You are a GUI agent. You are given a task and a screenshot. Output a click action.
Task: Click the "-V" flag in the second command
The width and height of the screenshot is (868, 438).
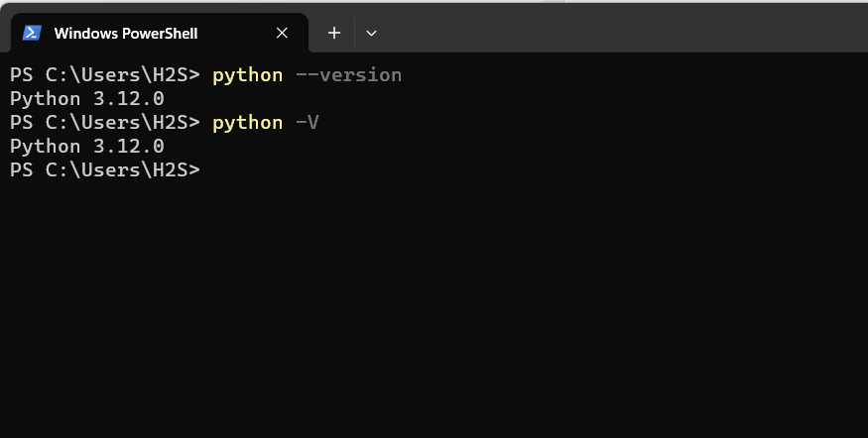307,122
